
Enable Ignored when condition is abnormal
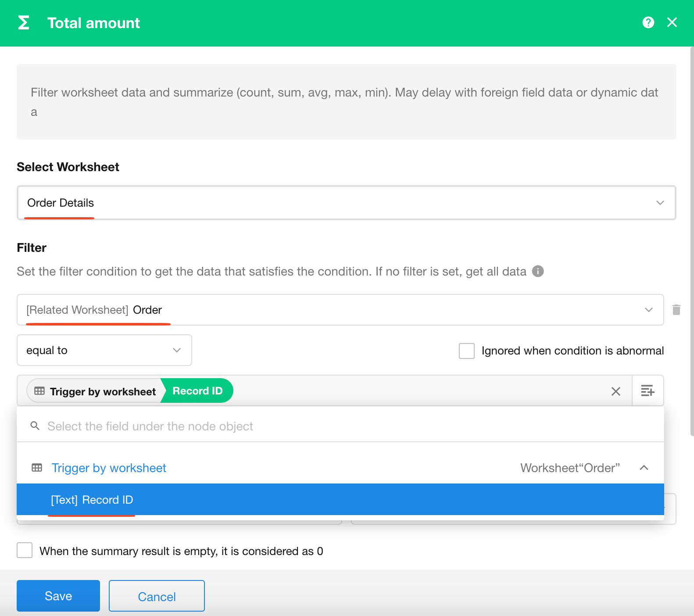click(466, 351)
